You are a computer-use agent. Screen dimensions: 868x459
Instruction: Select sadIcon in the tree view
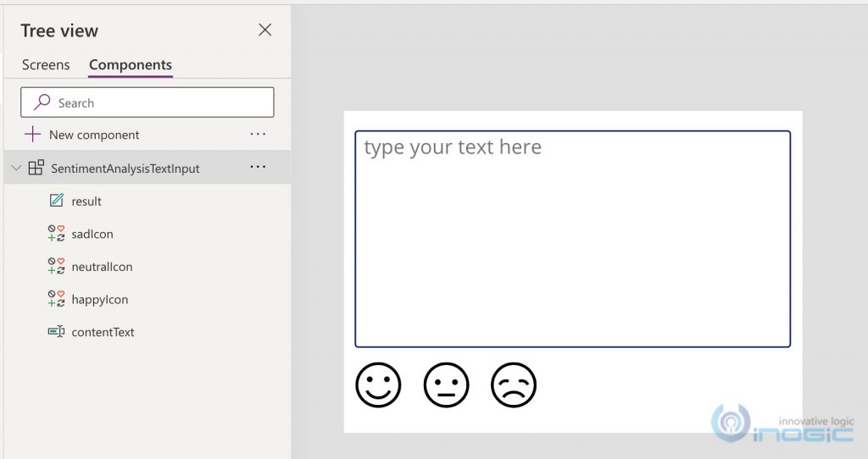tap(92, 234)
